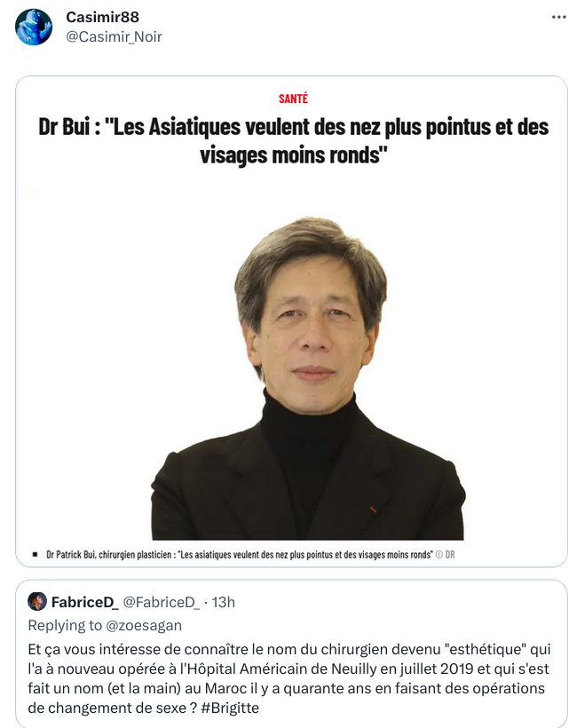Open the @zoesagan mention
The width and height of the screenshot is (577, 728).
[x=144, y=625]
